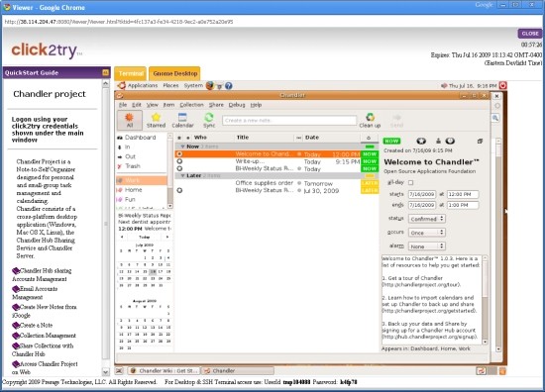Screen dimensions: 545x392
Task: Click the Create a new note field
Action: (289, 120)
